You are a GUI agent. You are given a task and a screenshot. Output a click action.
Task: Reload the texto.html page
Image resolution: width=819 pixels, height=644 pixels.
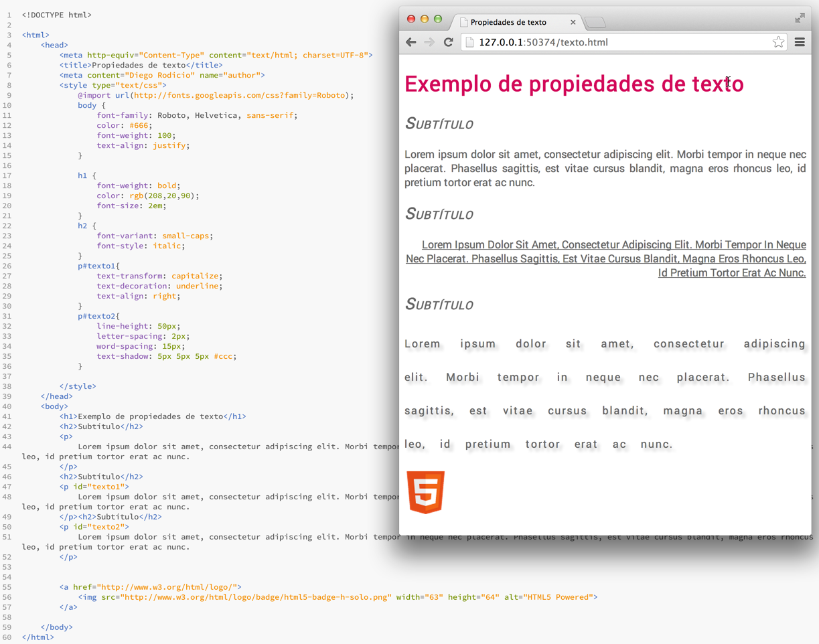coord(449,42)
